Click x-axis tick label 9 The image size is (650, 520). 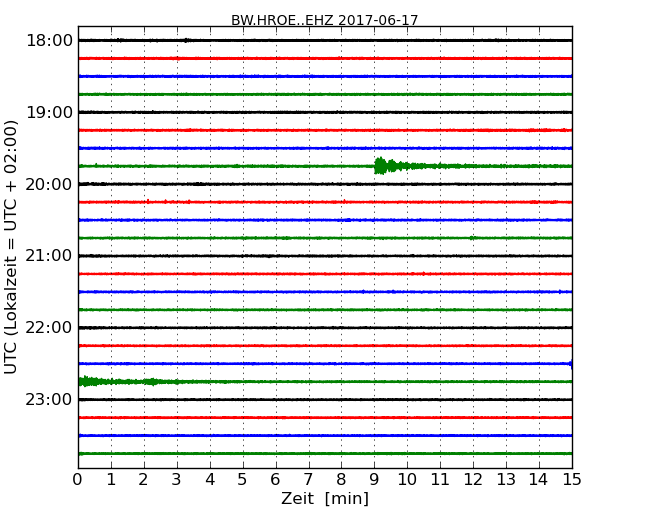[374, 480]
